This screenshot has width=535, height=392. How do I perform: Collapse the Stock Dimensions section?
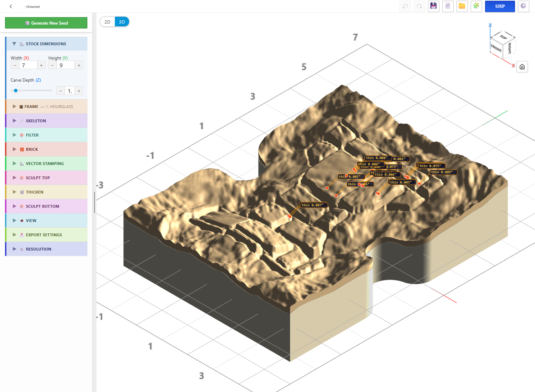click(x=46, y=44)
